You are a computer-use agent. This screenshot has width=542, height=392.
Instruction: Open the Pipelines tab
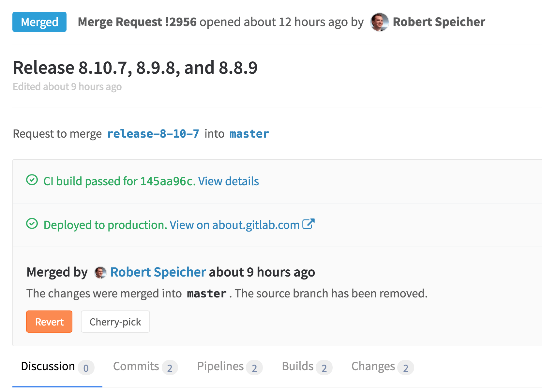click(220, 366)
